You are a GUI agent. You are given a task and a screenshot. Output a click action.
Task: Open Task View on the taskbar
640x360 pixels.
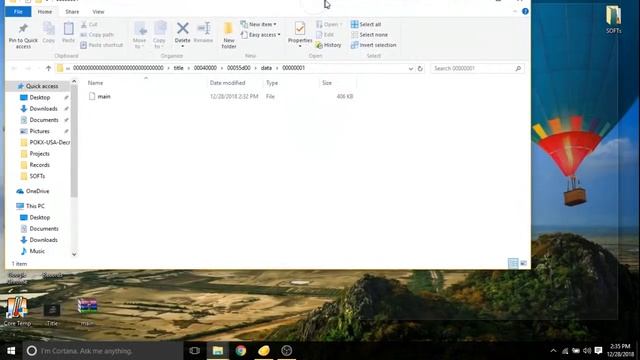click(195, 351)
